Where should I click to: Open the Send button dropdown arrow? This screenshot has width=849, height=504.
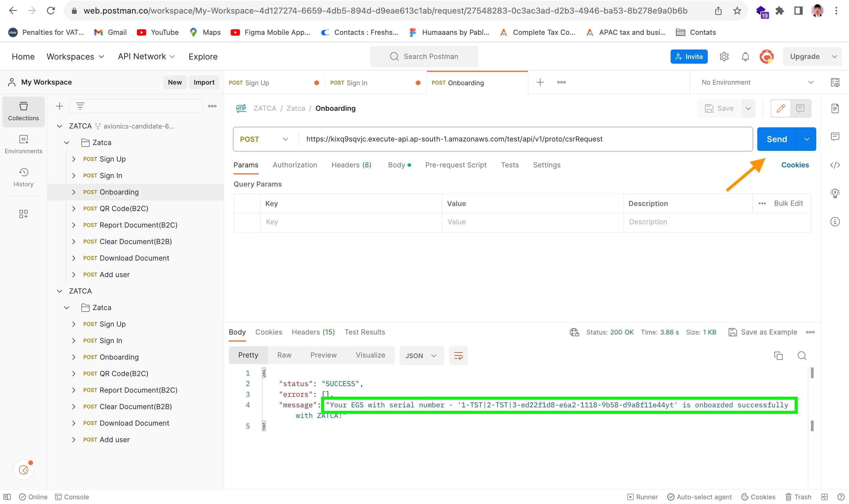[x=806, y=139]
